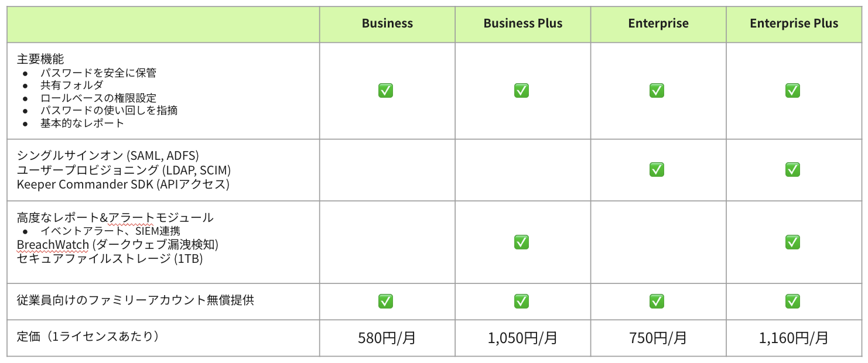Click the Enterprise Plus checkmark for BreachWatch row
868x363 pixels.
coord(792,242)
